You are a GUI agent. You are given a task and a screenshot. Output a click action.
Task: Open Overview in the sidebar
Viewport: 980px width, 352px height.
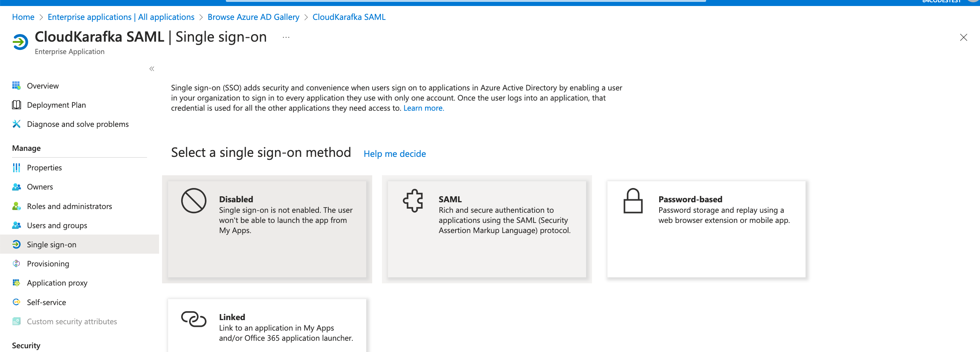(x=80, y=86)
